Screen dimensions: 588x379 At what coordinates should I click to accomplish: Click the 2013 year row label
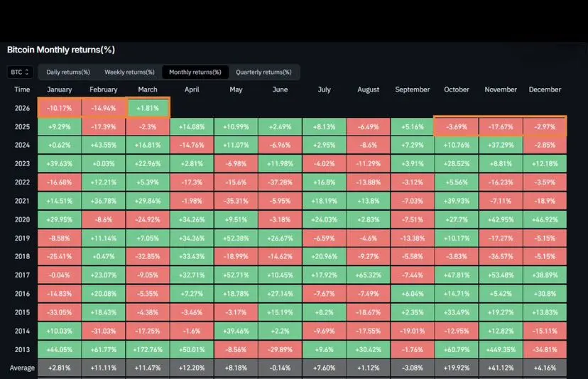point(22,349)
